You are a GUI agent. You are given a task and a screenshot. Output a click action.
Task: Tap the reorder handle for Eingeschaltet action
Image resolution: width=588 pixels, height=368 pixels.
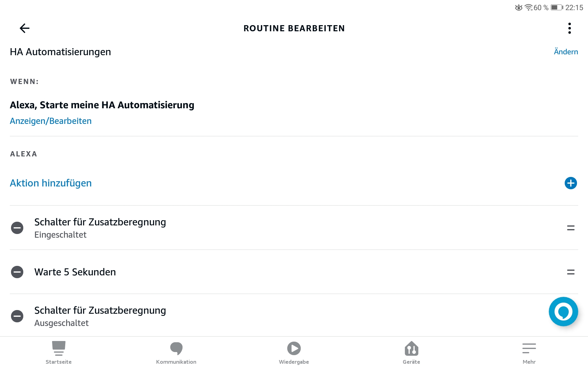pyautogui.click(x=571, y=228)
